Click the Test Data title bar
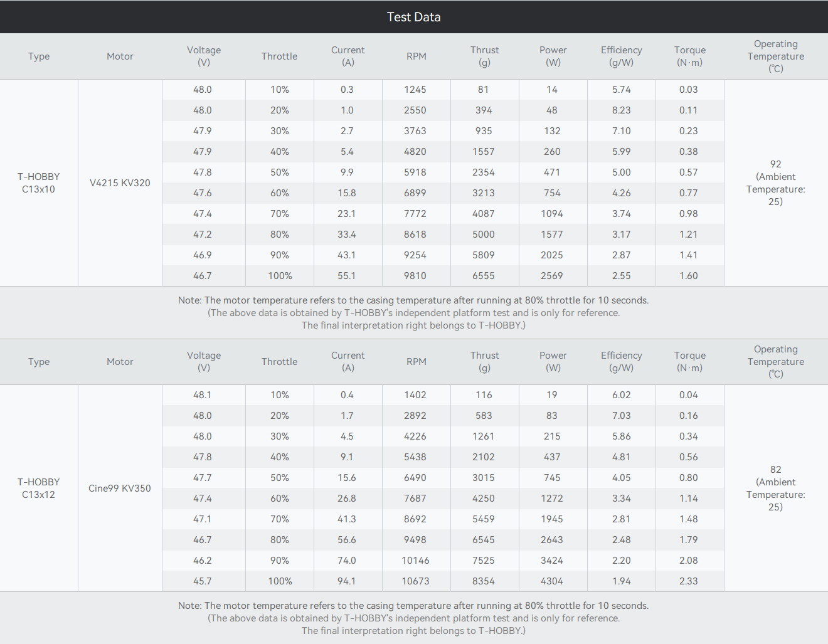Image resolution: width=828 pixels, height=644 pixels. (x=413, y=17)
